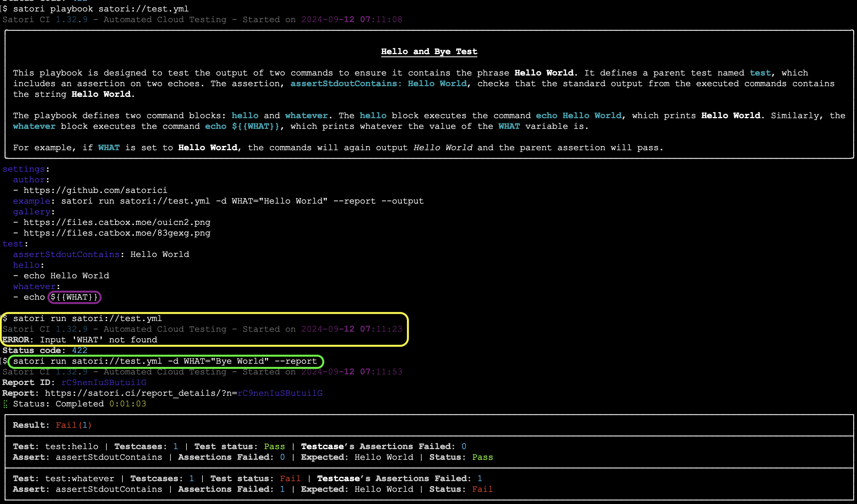Viewport: 857px width, 504px height.
Task: Open the 83gexg.png gallery link
Action: [x=117, y=233]
